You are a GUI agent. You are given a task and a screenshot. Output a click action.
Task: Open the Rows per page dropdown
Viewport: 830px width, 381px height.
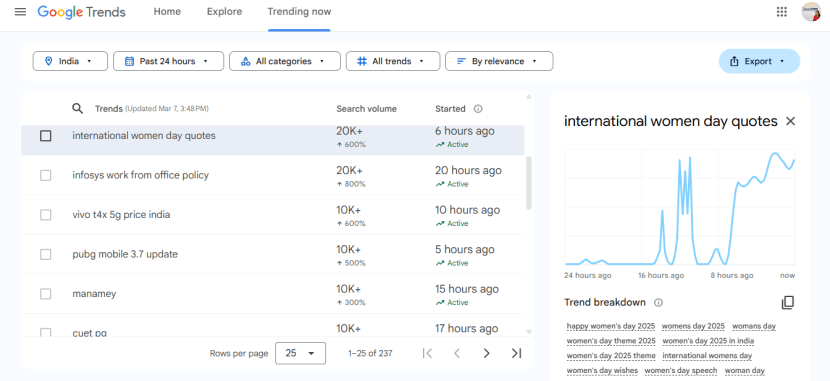(x=300, y=353)
